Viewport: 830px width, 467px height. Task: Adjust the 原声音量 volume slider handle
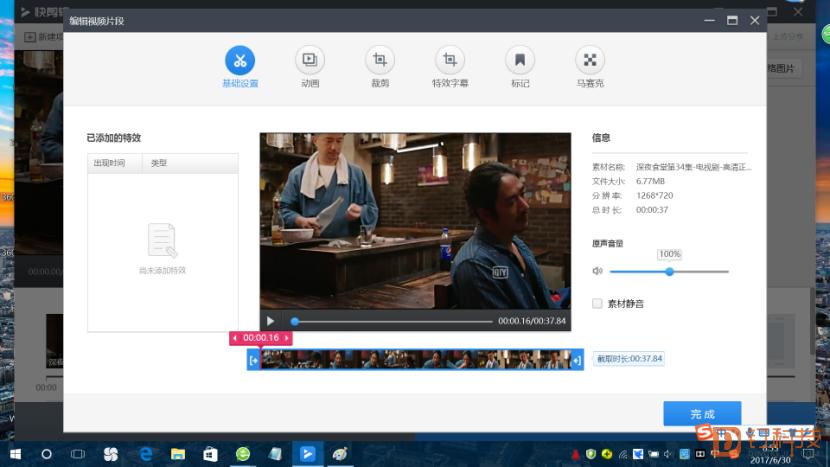tap(669, 272)
